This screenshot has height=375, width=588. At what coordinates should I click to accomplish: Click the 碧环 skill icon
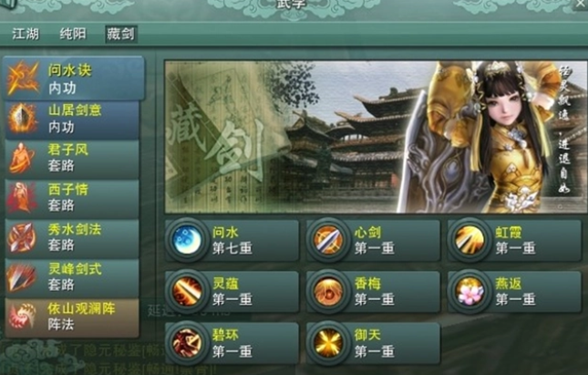pos(186,343)
